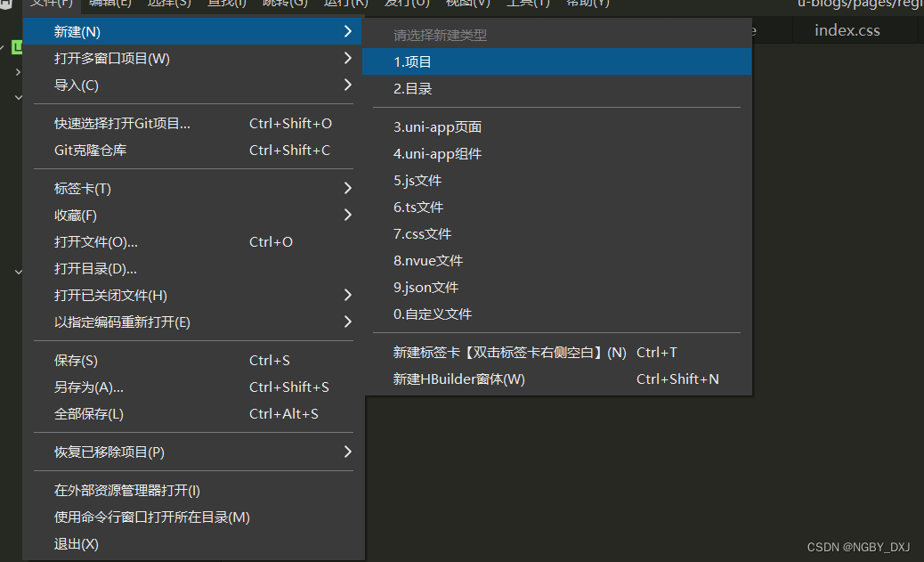
Task: Expand arrow next to 标签卡(T)
Action: (348, 188)
